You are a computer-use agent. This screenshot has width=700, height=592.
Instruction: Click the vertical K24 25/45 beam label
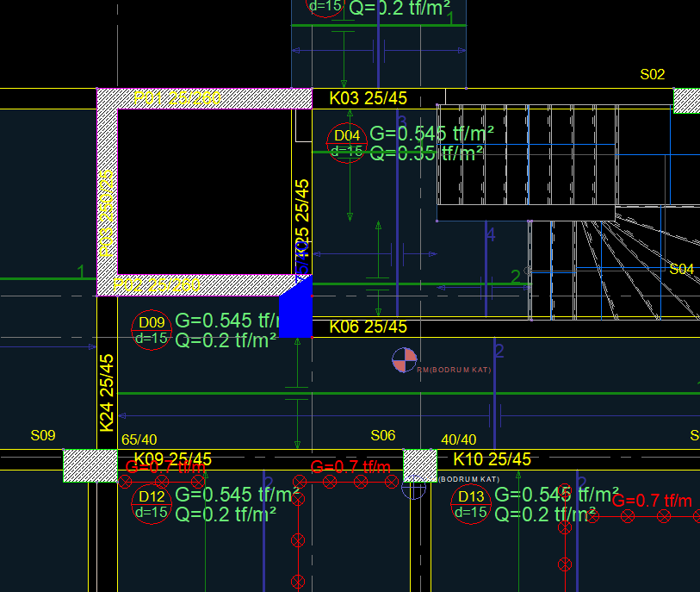point(107,393)
